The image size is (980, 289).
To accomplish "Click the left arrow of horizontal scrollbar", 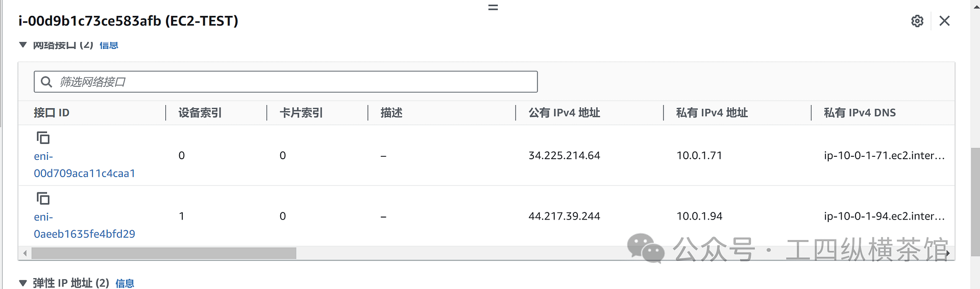I will (24, 253).
